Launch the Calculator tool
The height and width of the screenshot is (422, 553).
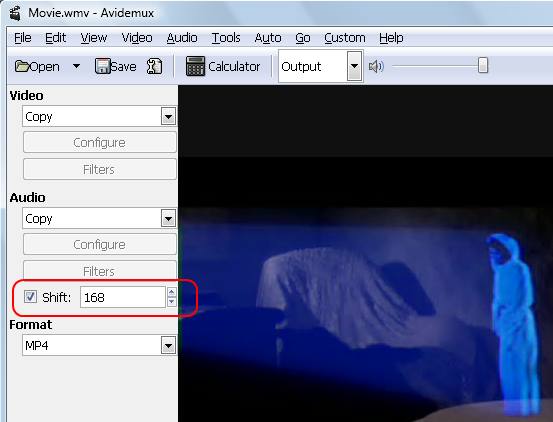point(223,66)
